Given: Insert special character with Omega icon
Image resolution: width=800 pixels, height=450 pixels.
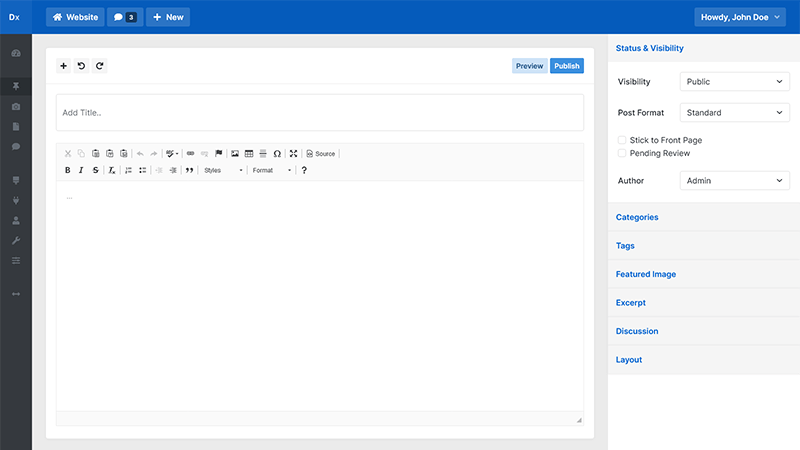Looking at the screenshot, I should [x=277, y=154].
